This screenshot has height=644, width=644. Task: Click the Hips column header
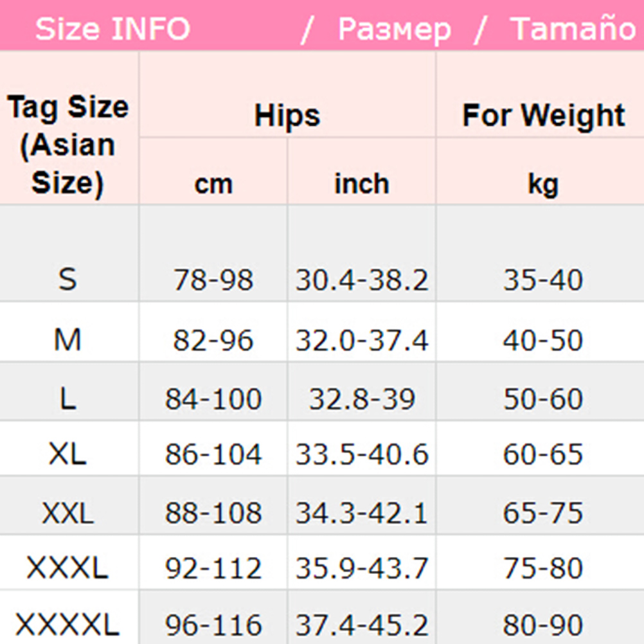click(x=287, y=116)
